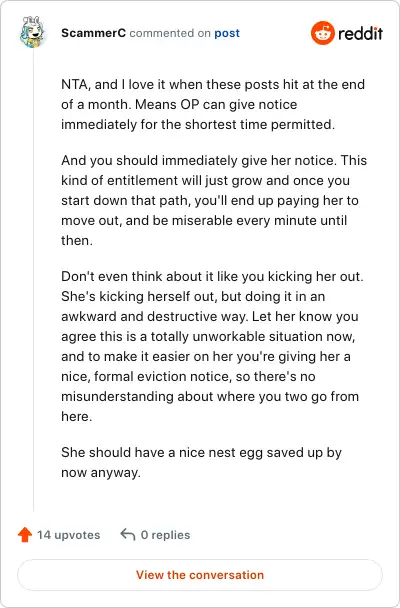Click the line "nice, formal eviction notice"

pos(188,376)
